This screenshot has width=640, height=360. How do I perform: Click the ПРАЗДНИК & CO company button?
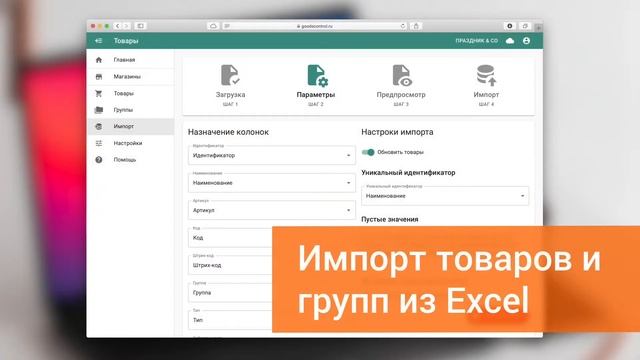(x=477, y=41)
